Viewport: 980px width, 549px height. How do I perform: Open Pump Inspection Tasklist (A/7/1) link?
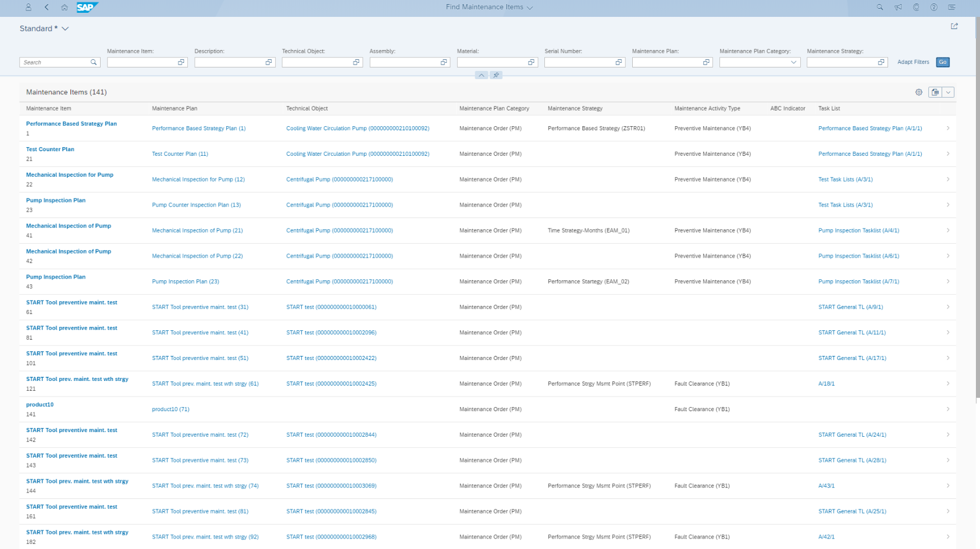coord(858,281)
